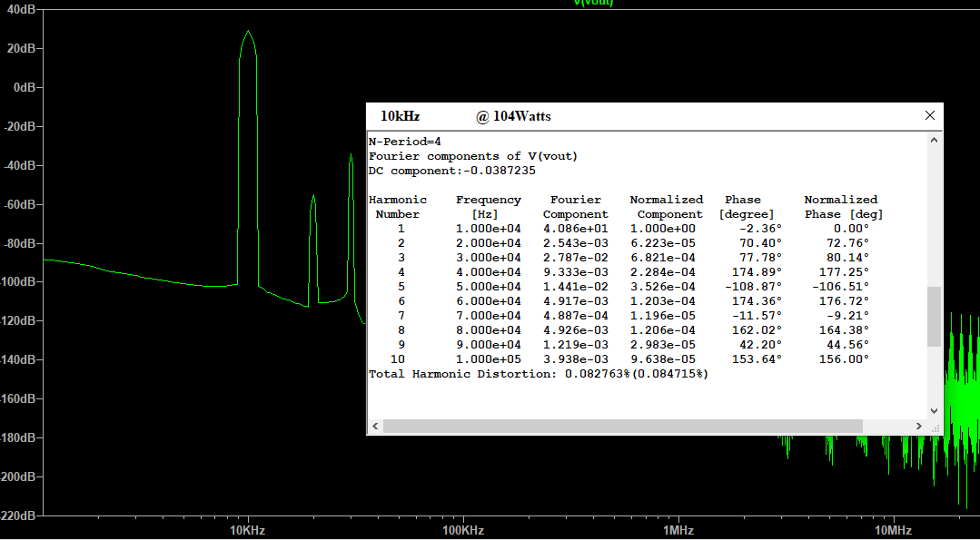980x540 pixels.
Task: Click the Total Harmonic Distortion result line
Action: [x=539, y=374]
